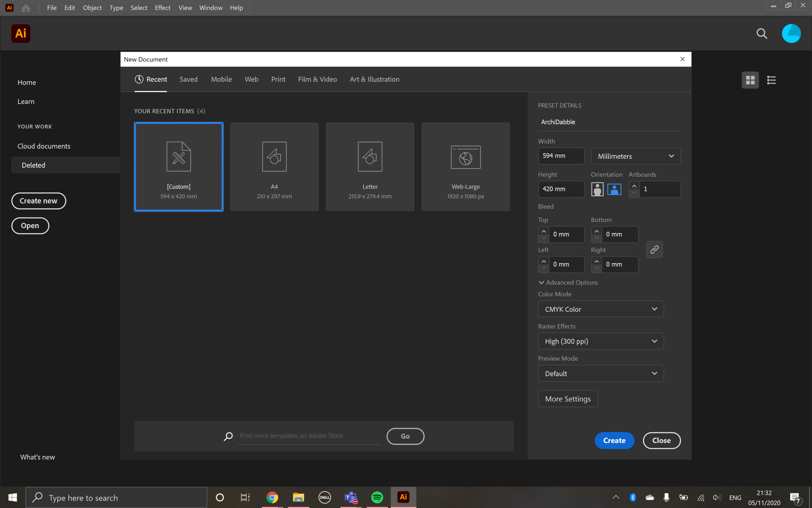Close the New Document dialog with X
The width and height of the screenshot is (812, 508).
pyautogui.click(x=682, y=59)
